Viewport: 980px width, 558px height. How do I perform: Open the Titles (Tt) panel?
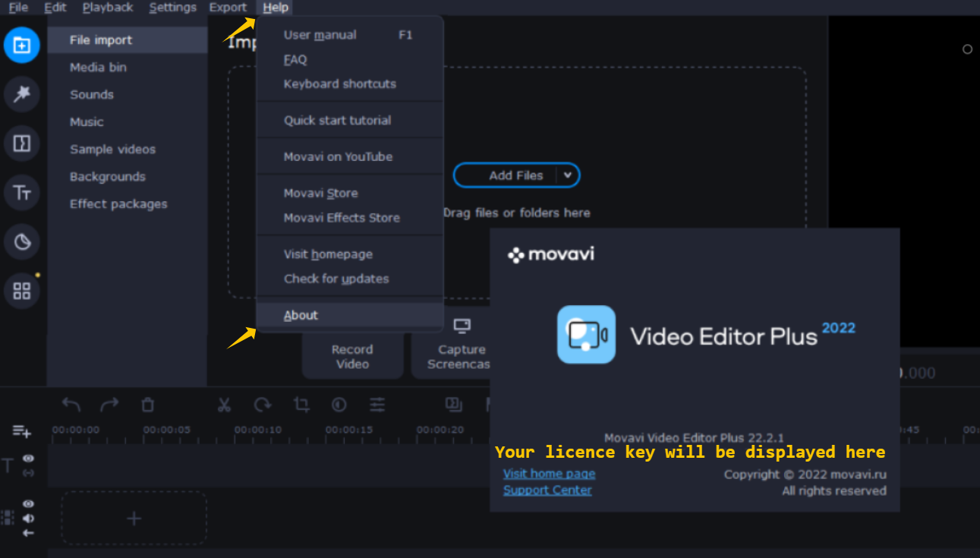[22, 193]
